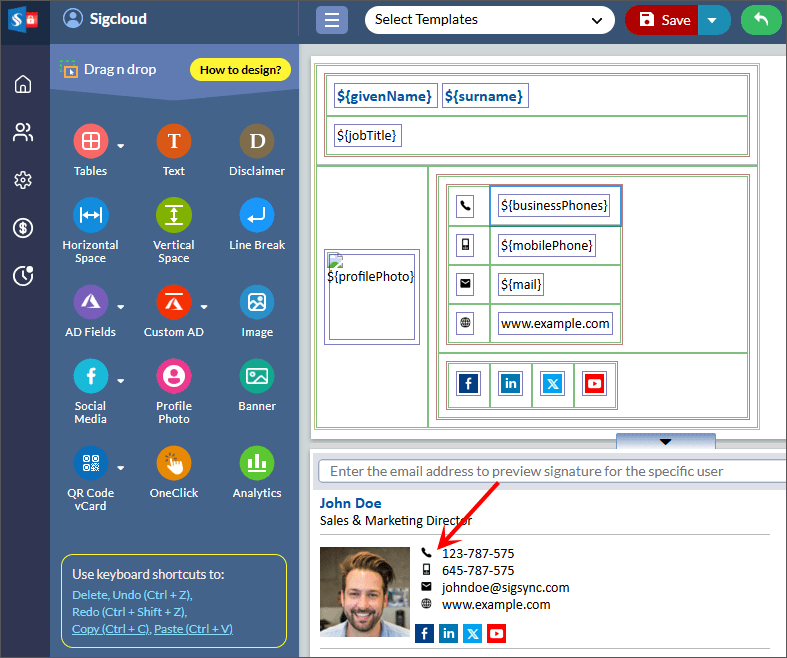Choose the Disclaimer component icon
The image size is (787, 658).
(x=257, y=142)
